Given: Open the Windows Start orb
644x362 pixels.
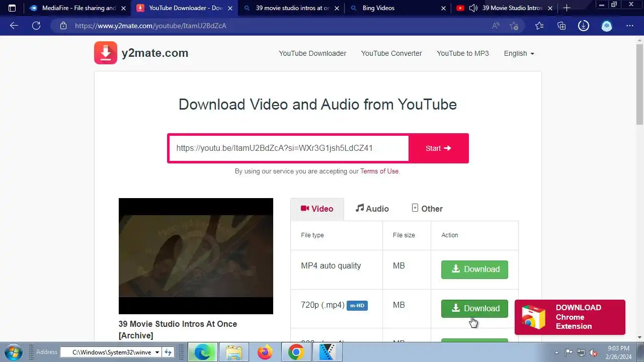Looking at the screenshot, I should [x=13, y=351].
